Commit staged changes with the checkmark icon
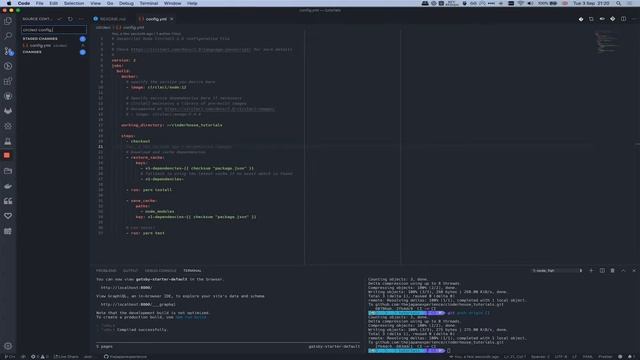This screenshot has height=360, width=640. click(x=60, y=19)
